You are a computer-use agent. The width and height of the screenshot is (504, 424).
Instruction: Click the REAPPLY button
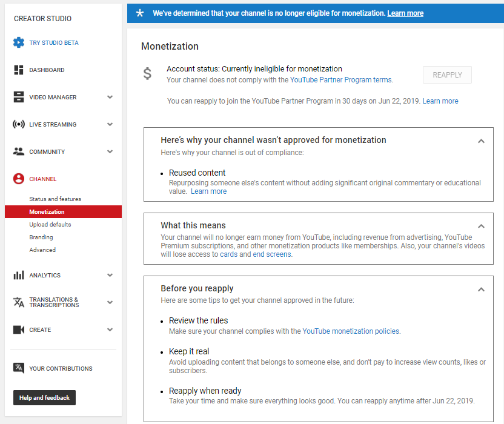tap(447, 75)
